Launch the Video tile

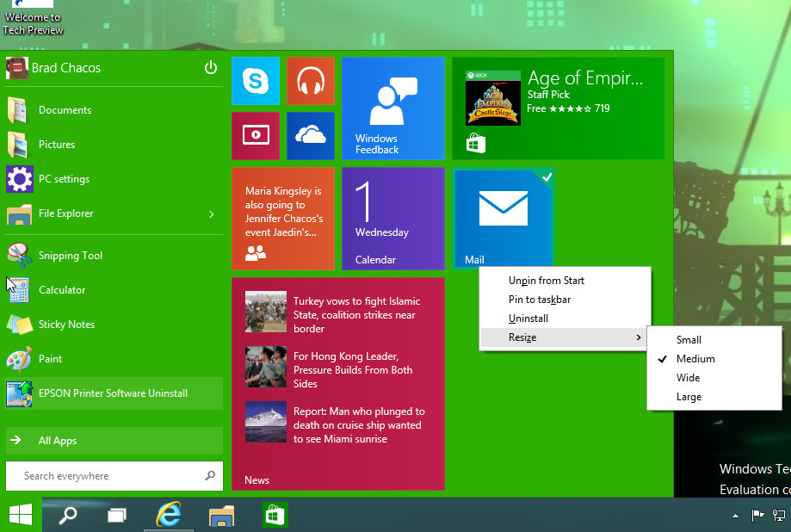(256, 135)
